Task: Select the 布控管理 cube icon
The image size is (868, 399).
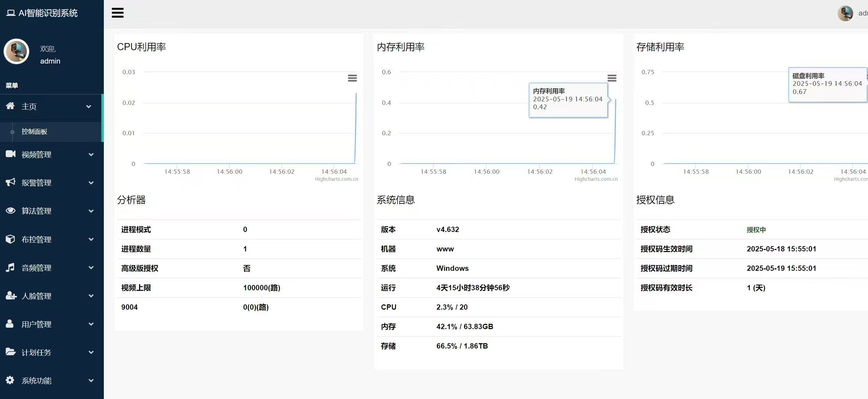Action: (11, 239)
